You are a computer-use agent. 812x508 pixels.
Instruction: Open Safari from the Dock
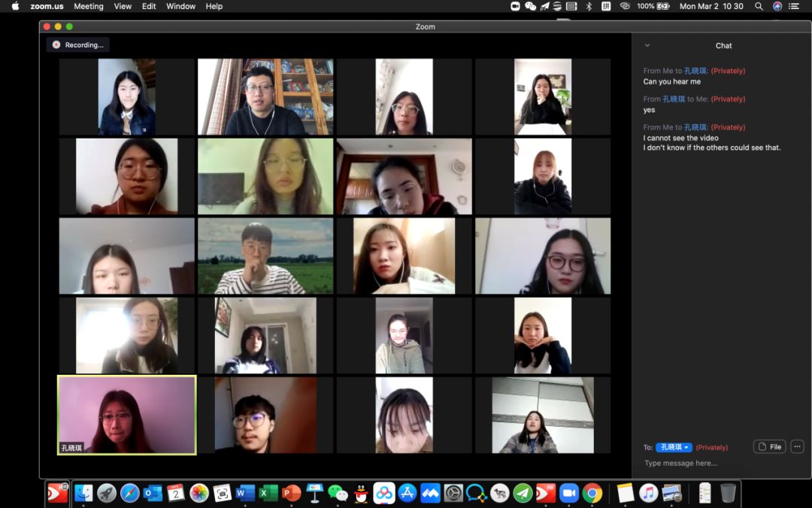point(130,493)
